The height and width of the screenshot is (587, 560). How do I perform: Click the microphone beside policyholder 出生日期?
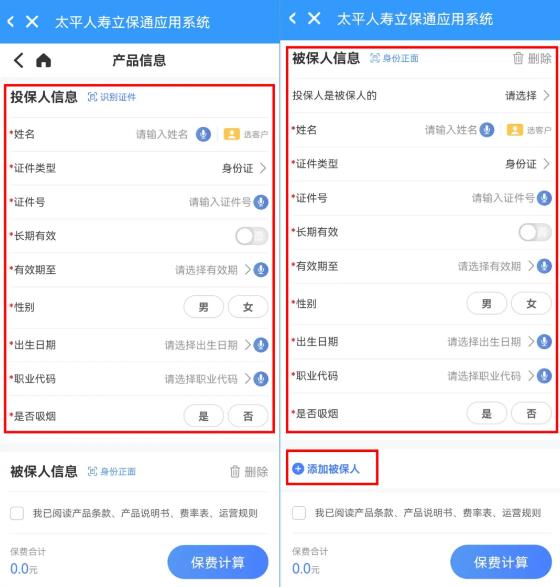point(261,345)
